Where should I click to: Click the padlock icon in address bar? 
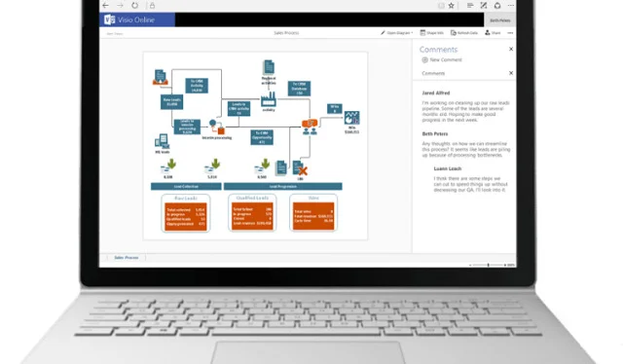point(152,5)
